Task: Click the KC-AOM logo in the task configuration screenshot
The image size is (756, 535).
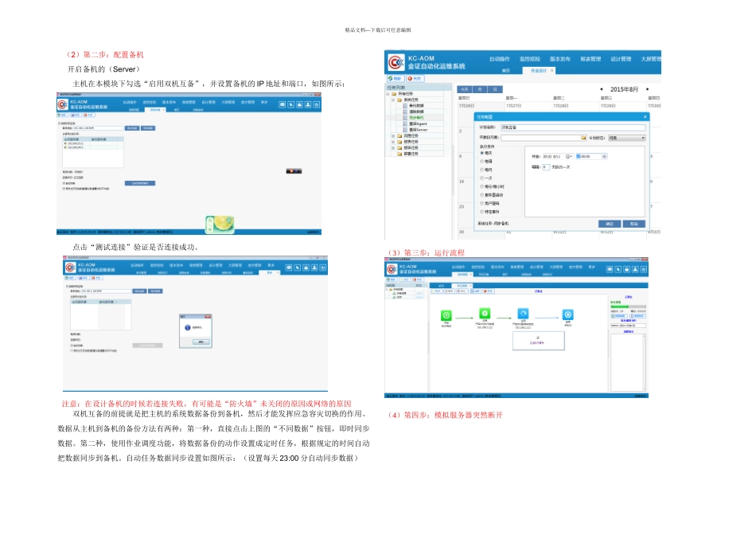Action: [396, 62]
